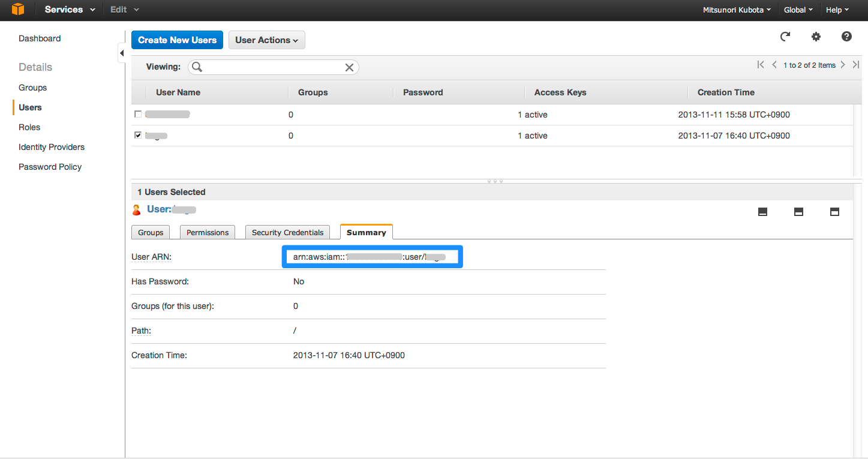Image resolution: width=868 pixels, height=459 pixels.
Task: Switch to the Permissions tab
Action: coord(208,233)
